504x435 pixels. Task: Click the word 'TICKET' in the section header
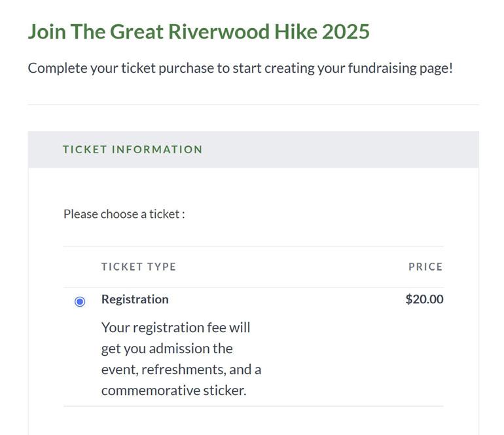(84, 149)
